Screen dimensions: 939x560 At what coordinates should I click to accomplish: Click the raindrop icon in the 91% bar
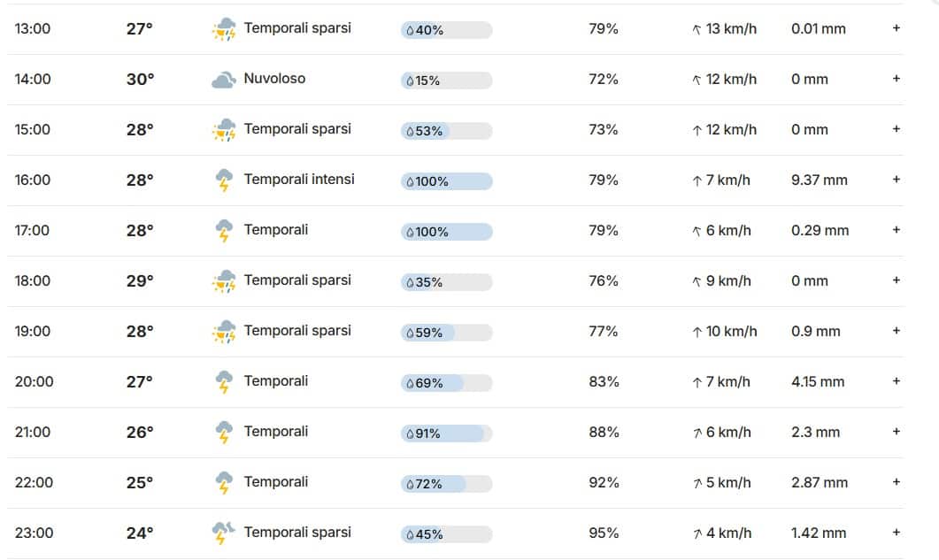click(x=411, y=433)
